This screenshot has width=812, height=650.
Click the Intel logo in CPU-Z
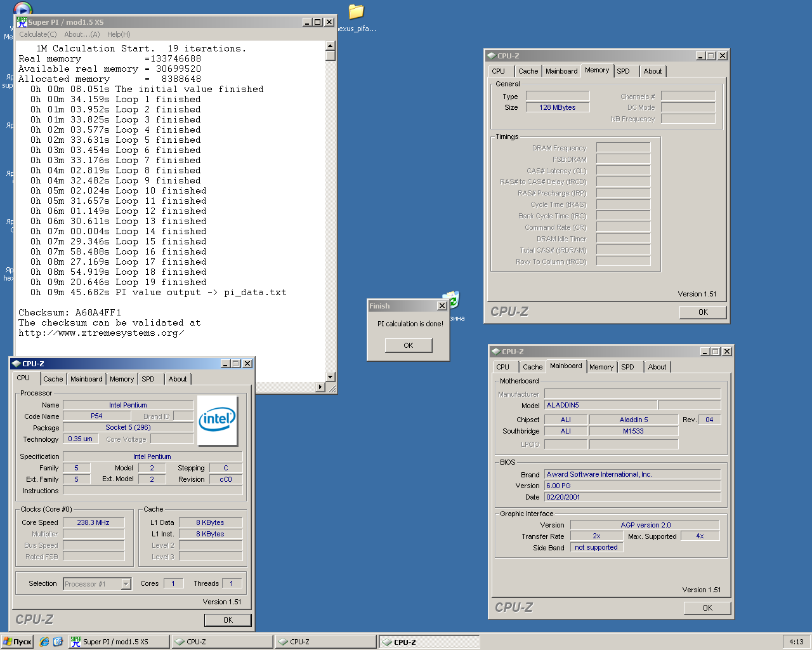(x=218, y=420)
